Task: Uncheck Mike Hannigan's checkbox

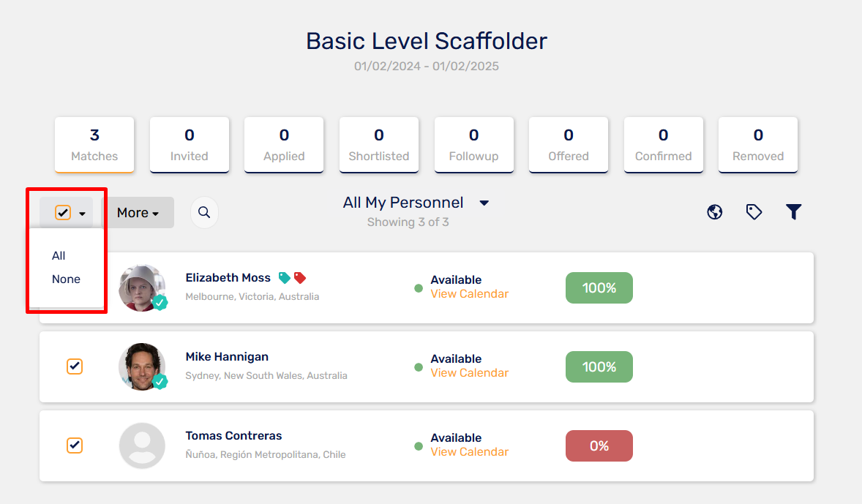Action: click(x=74, y=366)
